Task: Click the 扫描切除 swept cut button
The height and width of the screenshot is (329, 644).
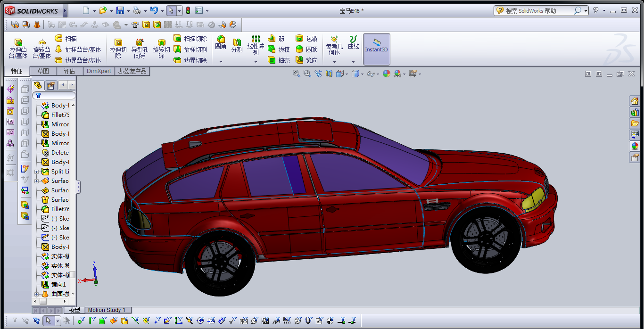Action: click(190, 39)
